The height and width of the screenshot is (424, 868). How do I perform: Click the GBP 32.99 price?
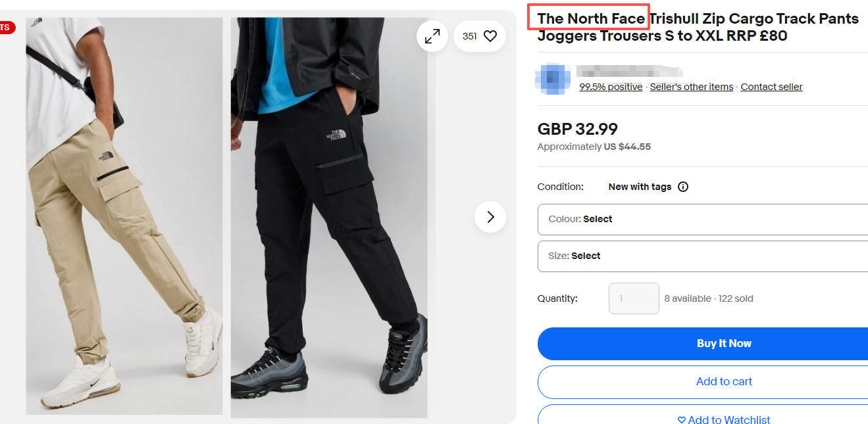coord(577,130)
